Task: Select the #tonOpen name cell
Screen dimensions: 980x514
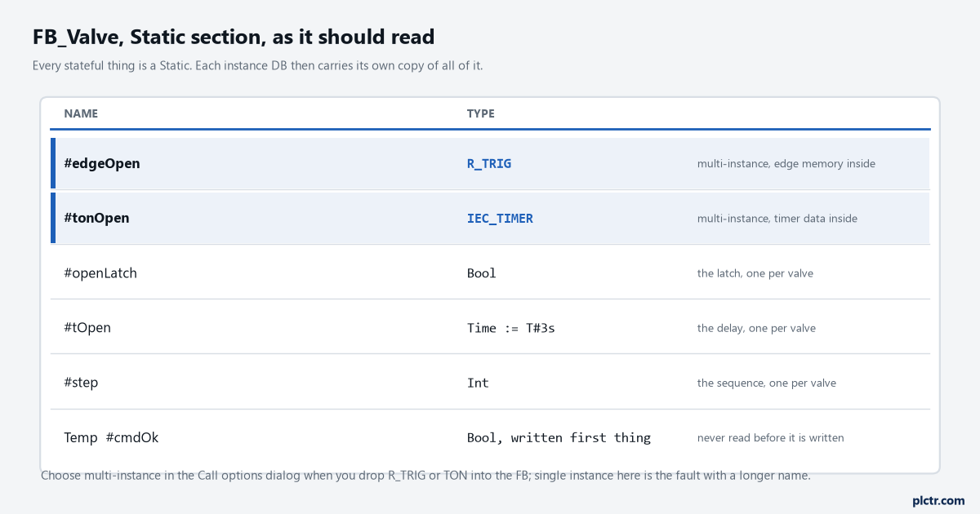Action: [96, 218]
